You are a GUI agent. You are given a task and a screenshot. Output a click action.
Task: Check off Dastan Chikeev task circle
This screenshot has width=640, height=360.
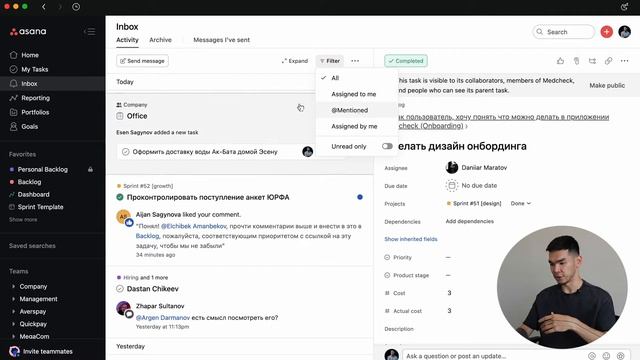120,289
